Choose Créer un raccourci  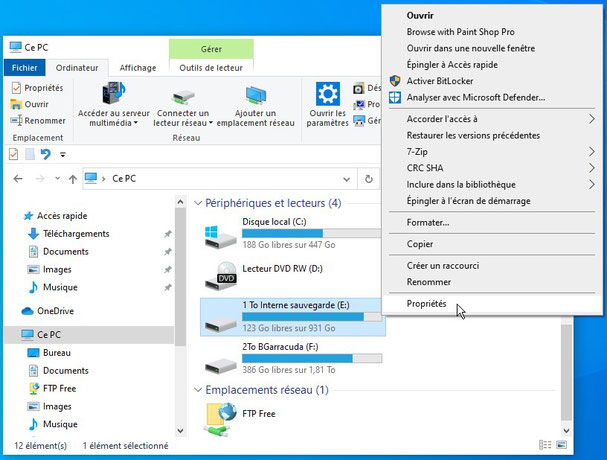coord(492,266)
